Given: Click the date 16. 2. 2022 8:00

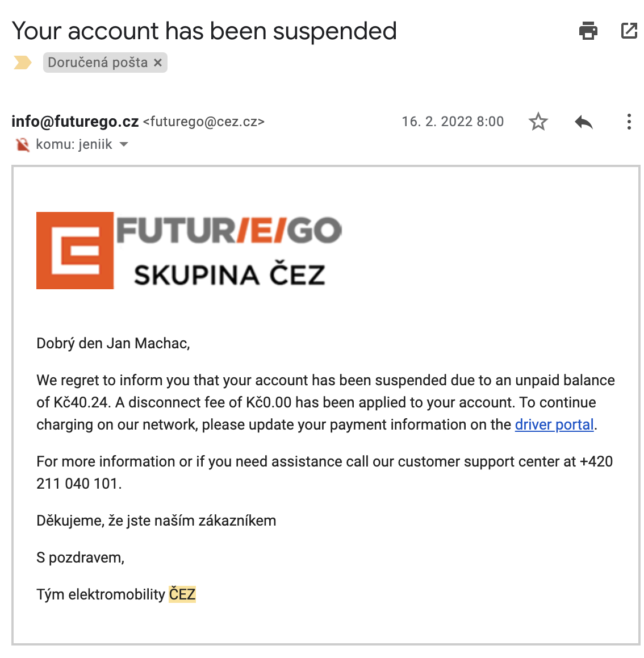Looking at the screenshot, I should click(x=453, y=122).
